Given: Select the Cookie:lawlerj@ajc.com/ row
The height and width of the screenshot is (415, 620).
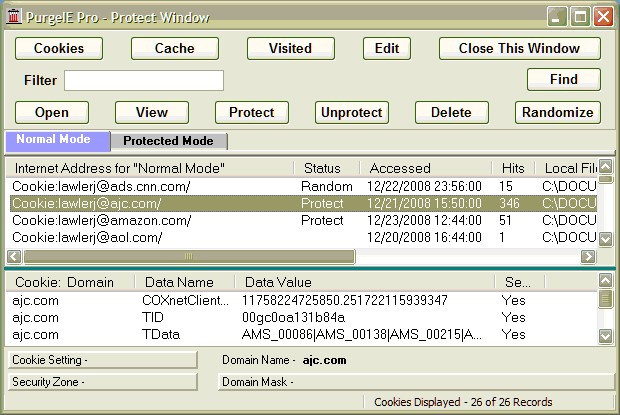Looking at the screenshot, I should tap(303, 203).
